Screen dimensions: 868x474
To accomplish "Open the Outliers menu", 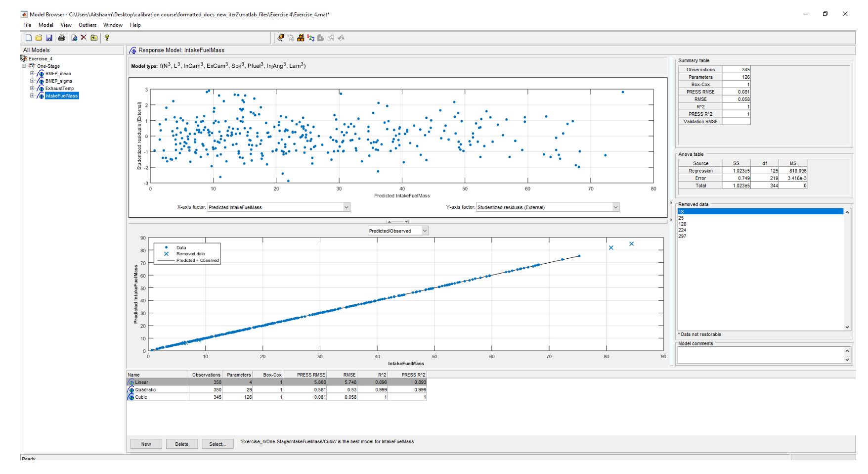I will (x=87, y=25).
